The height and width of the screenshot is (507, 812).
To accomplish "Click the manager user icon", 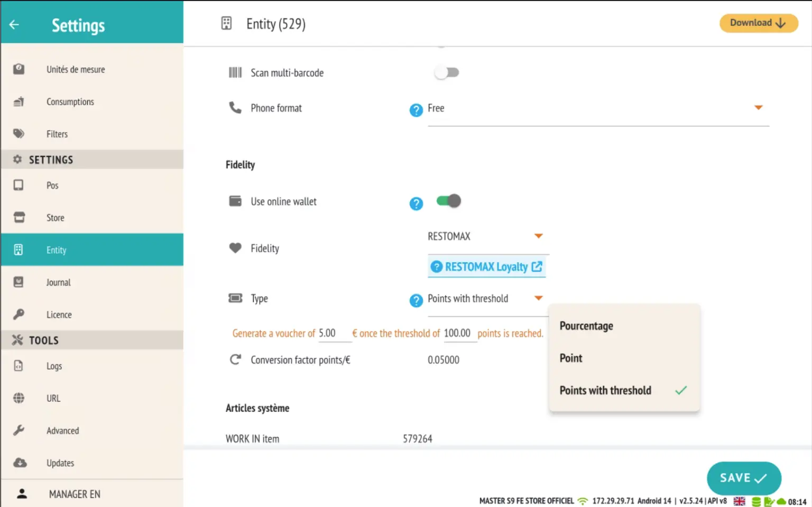I will [22, 494].
